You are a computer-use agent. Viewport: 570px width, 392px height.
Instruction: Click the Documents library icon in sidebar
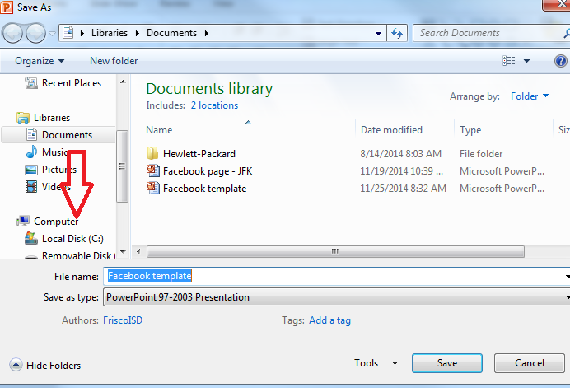31,134
